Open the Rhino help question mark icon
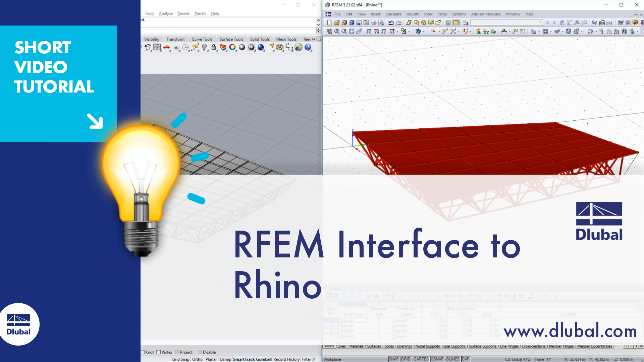 [x=308, y=48]
